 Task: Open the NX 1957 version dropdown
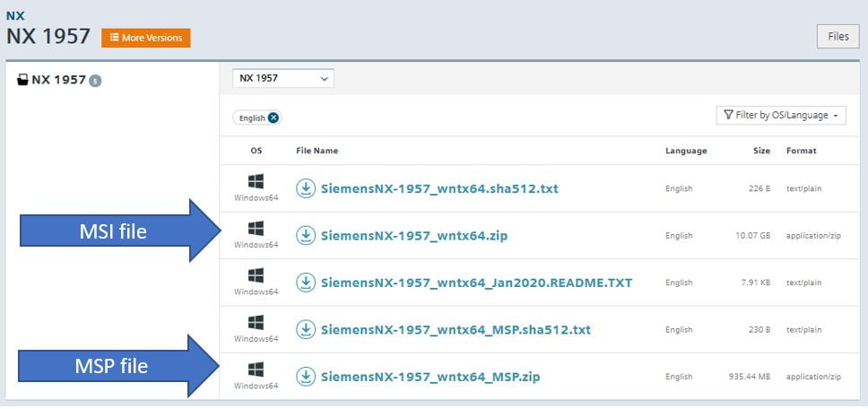pyautogui.click(x=282, y=79)
